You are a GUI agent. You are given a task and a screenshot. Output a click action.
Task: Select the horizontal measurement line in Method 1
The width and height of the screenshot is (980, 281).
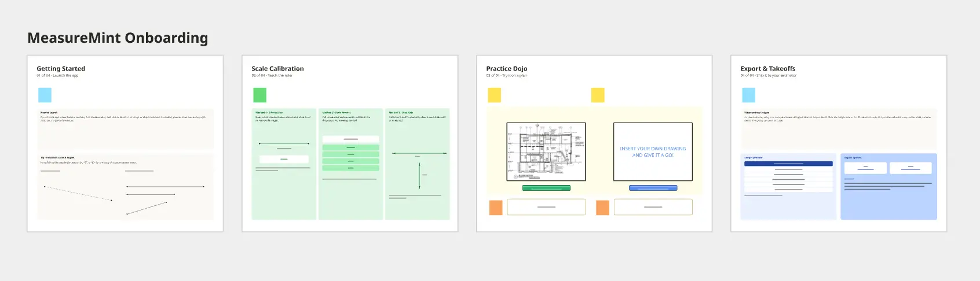pyautogui.click(x=284, y=143)
